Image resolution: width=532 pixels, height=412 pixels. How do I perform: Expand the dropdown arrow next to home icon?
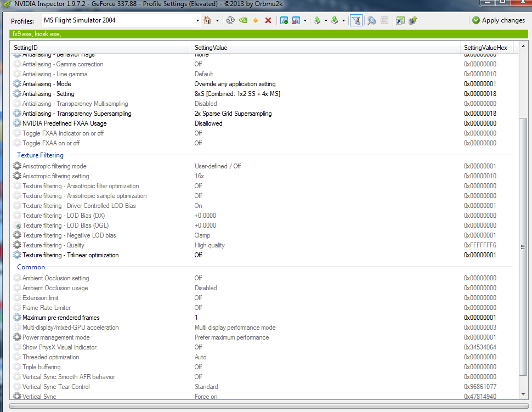pos(218,21)
